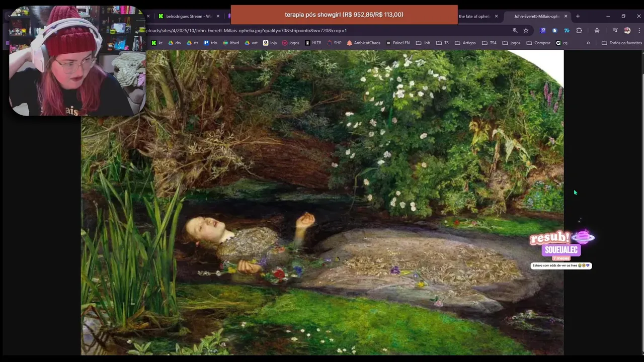Open the browser profile avatar
Screen dimensions: 644x362
pos(627,30)
